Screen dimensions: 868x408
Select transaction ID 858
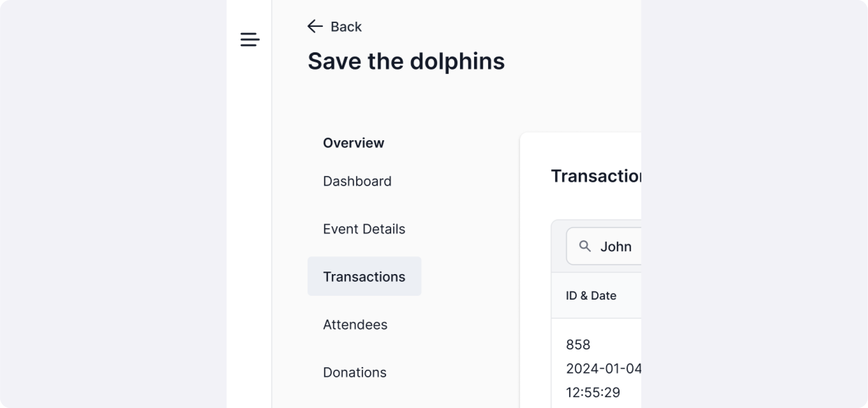[x=578, y=345]
